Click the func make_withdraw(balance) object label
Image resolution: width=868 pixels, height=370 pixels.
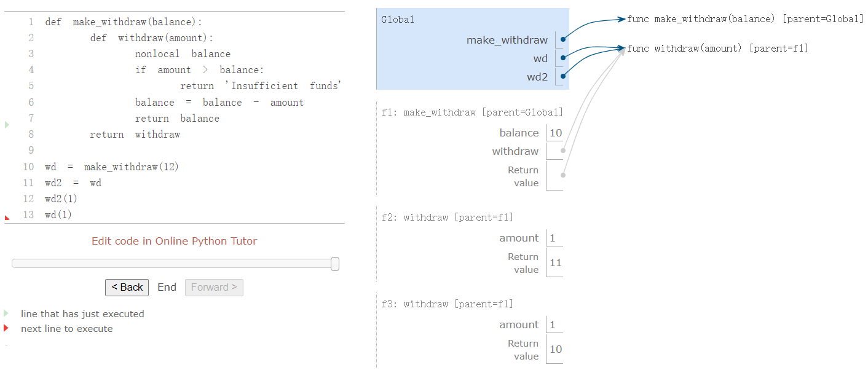(744, 19)
